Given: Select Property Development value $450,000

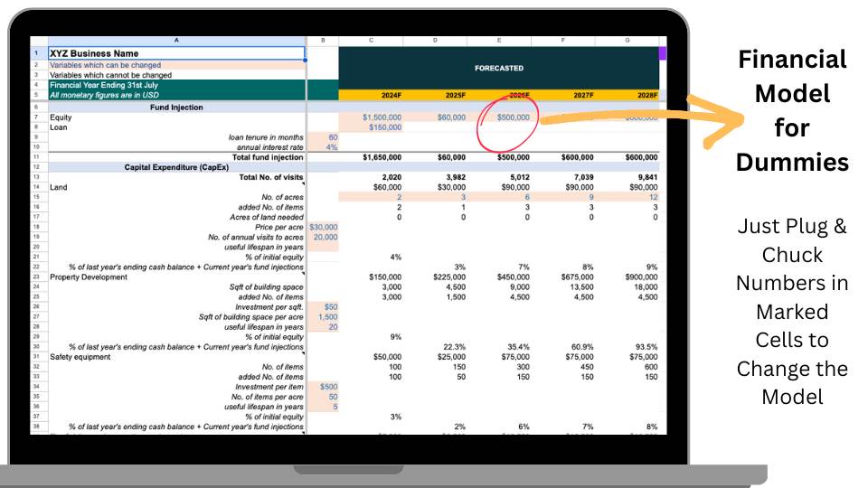Looking at the screenshot, I should 514,277.
